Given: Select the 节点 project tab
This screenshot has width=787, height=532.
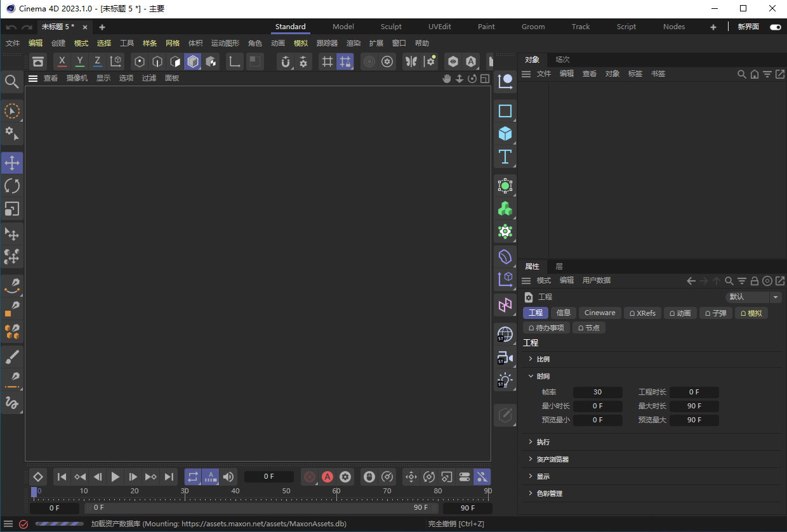Looking at the screenshot, I should tap(588, 328).
